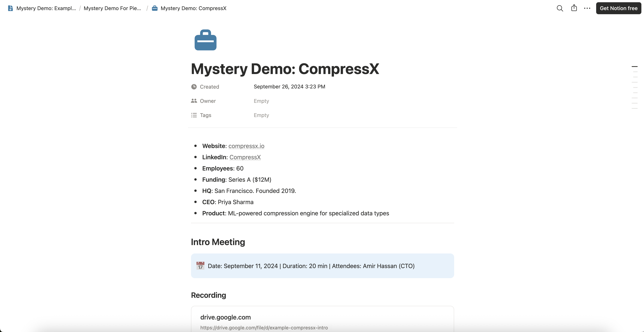Open Mystery Demo For Pie... breadcrumb
The image size is (644, 332).
pyautogui.click(x=112, y=8)
